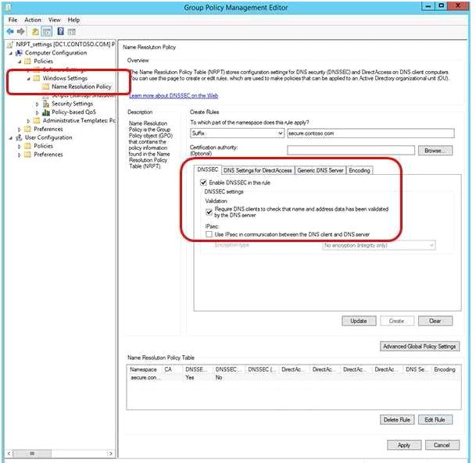Toggle the Show/Hide console tree icon

tap(47, 31)
